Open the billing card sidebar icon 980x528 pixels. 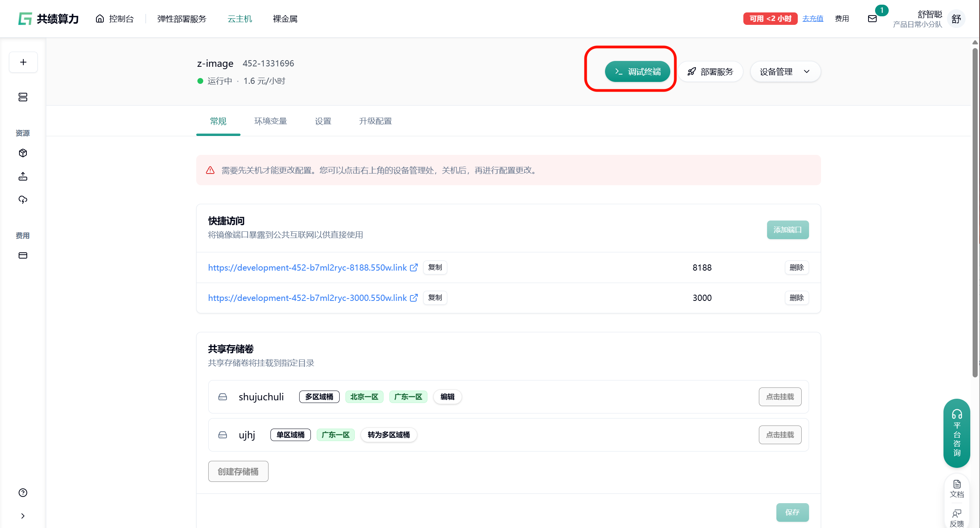(23, 255)
